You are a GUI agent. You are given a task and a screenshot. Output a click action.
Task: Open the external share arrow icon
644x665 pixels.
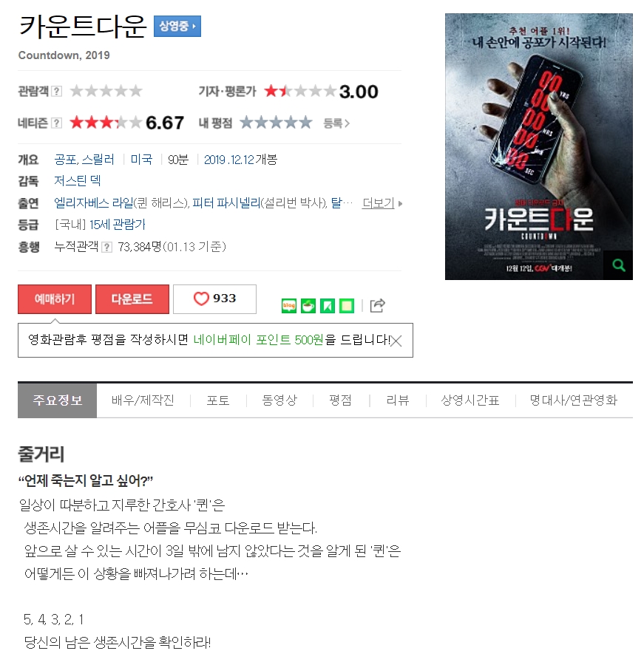[377, 305]
